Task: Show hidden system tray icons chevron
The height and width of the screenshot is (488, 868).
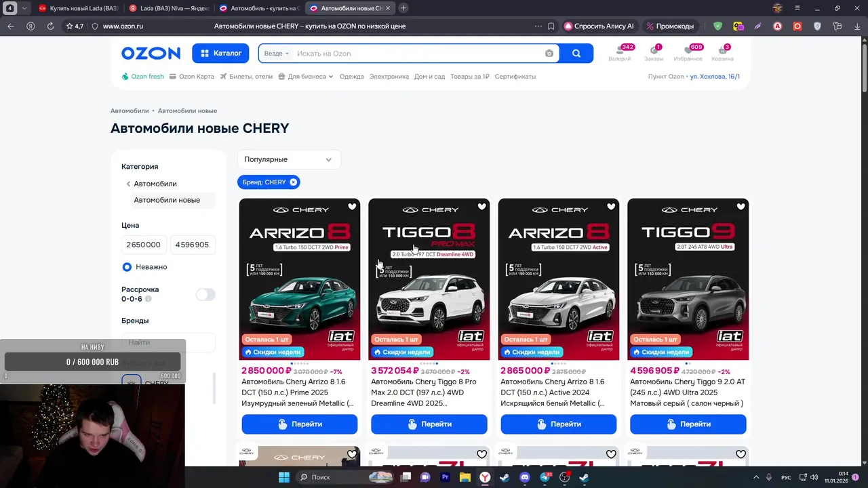Action: click(756, 477)
